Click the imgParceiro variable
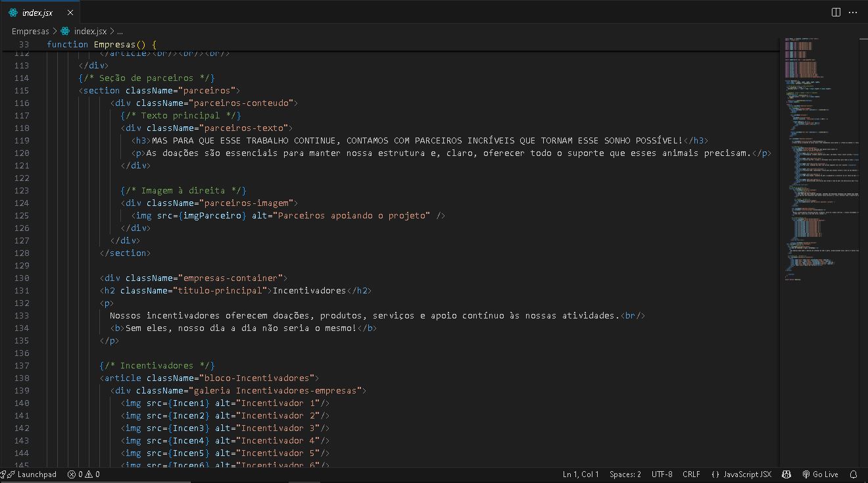The image size is (868, 483). tap(212, 215)
